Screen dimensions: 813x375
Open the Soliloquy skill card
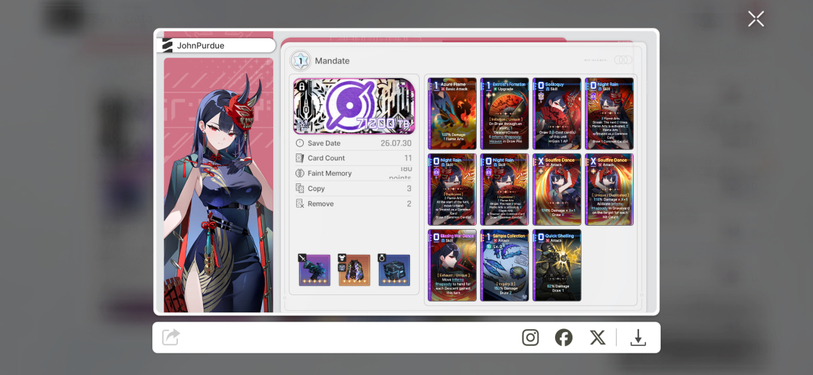[557, 114]
